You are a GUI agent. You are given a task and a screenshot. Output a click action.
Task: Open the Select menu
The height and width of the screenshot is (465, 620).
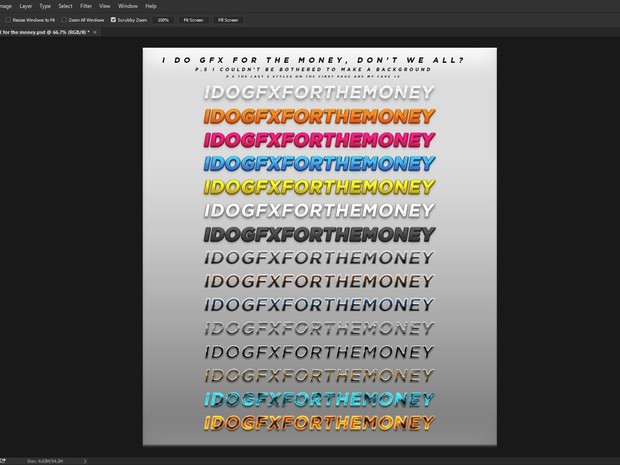pos(65,6)
